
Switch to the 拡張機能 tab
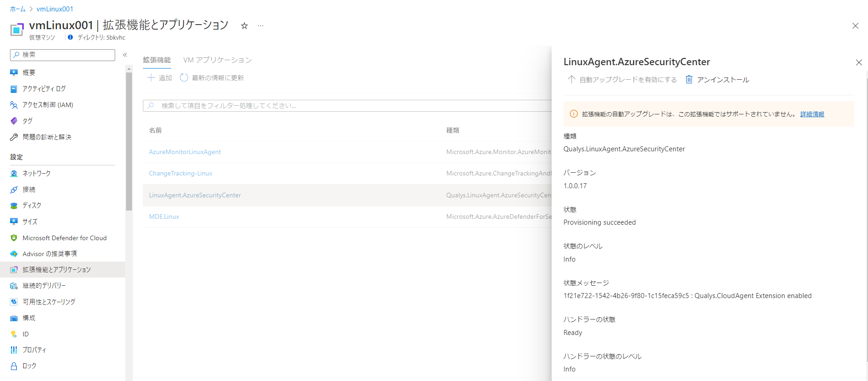tap(157, 60)
